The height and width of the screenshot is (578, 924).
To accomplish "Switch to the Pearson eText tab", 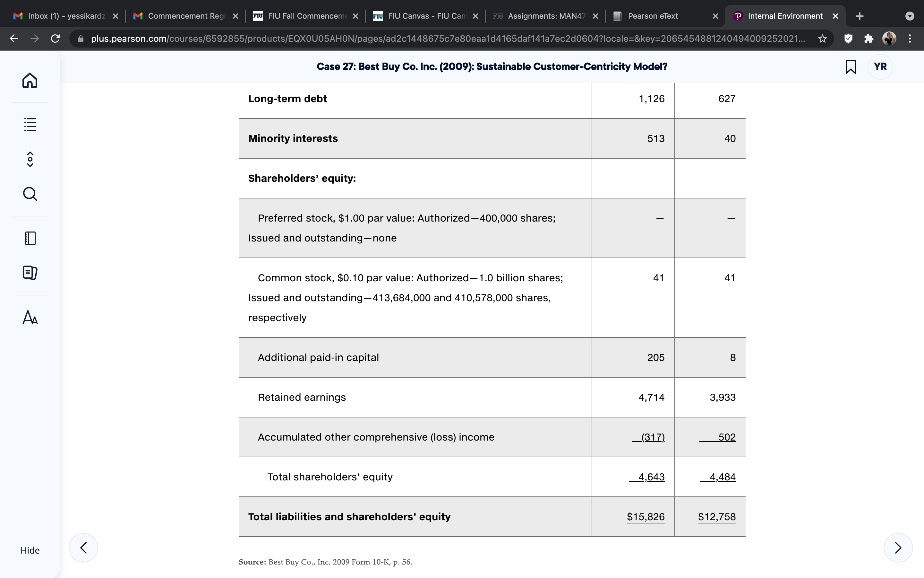I will click(x=665, y=16).
